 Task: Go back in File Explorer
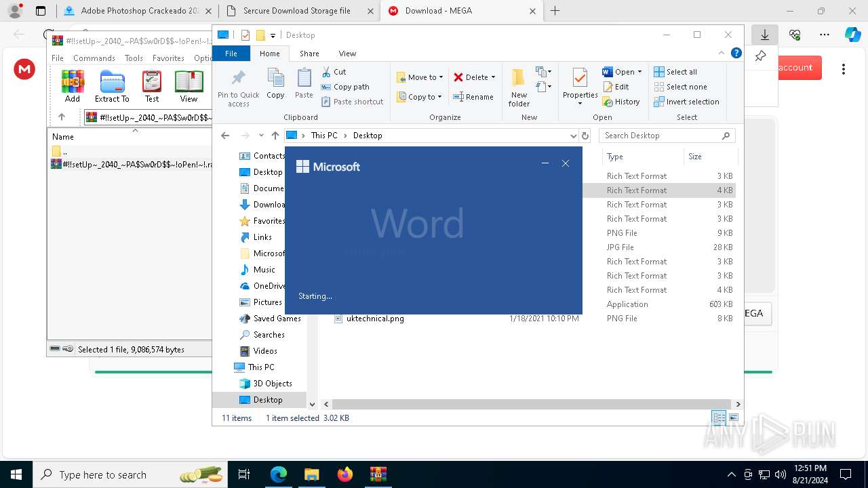[225, 136]
